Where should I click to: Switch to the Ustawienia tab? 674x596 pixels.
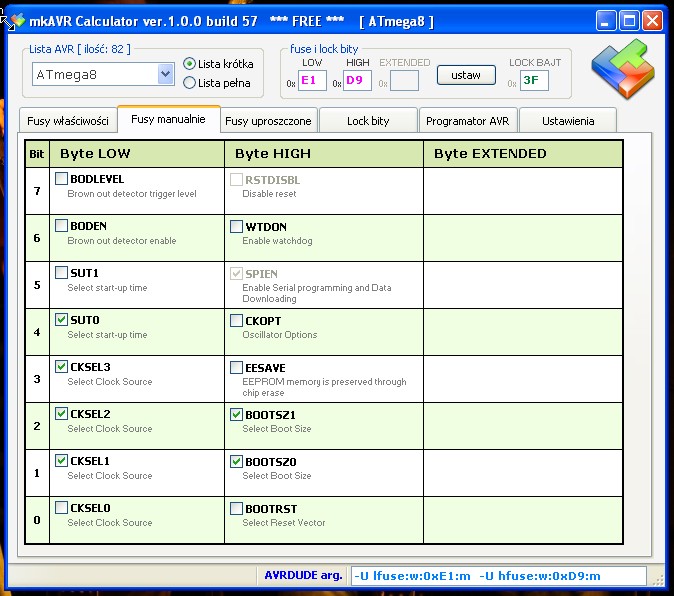568,121
